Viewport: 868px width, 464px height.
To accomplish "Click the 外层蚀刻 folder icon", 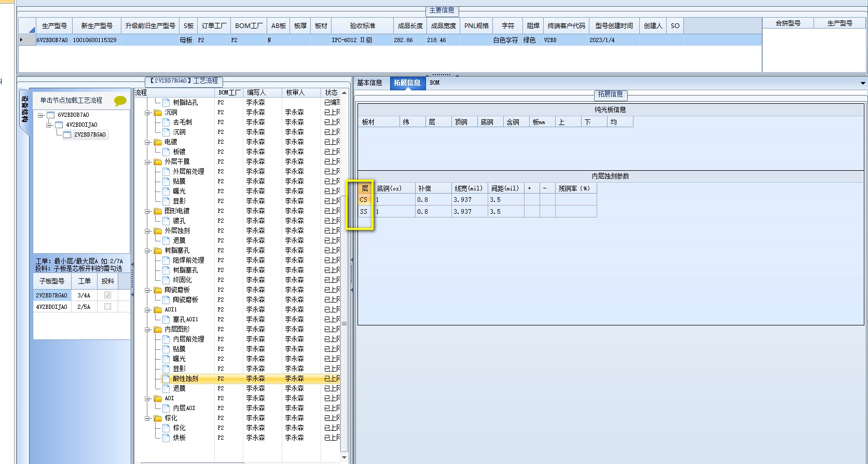I will [158, 230].
